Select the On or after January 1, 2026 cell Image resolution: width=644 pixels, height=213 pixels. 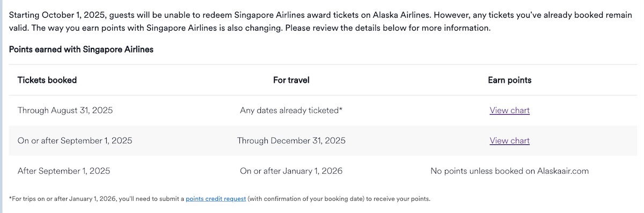point(291,171)
